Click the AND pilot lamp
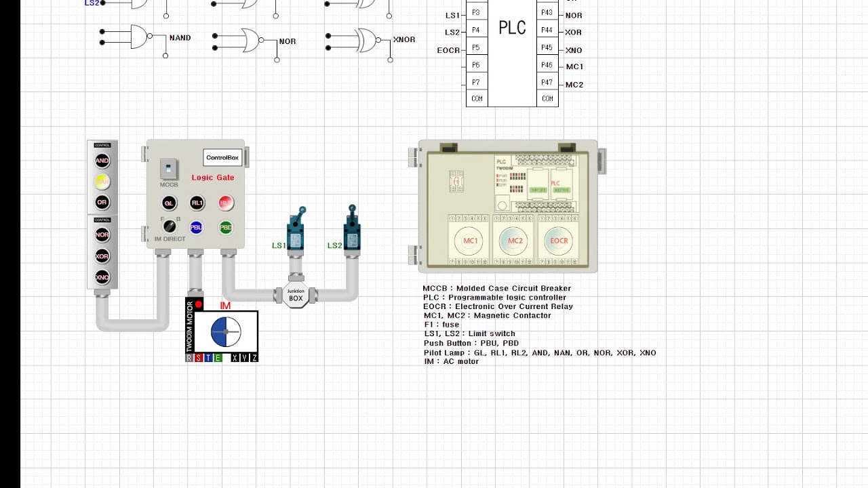The height and width of the screenshot is (488, 868). coord(102,161)
